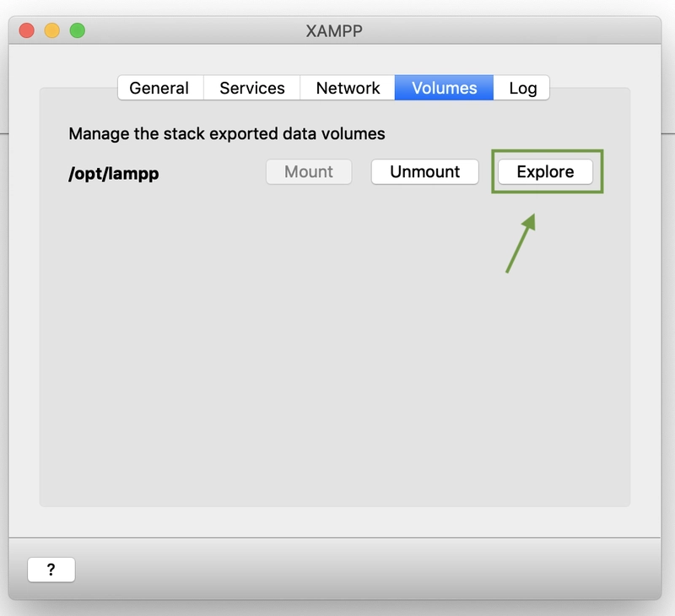Close the XAMPP window with red button
The image size is (675, 616).
coord(27,30)
